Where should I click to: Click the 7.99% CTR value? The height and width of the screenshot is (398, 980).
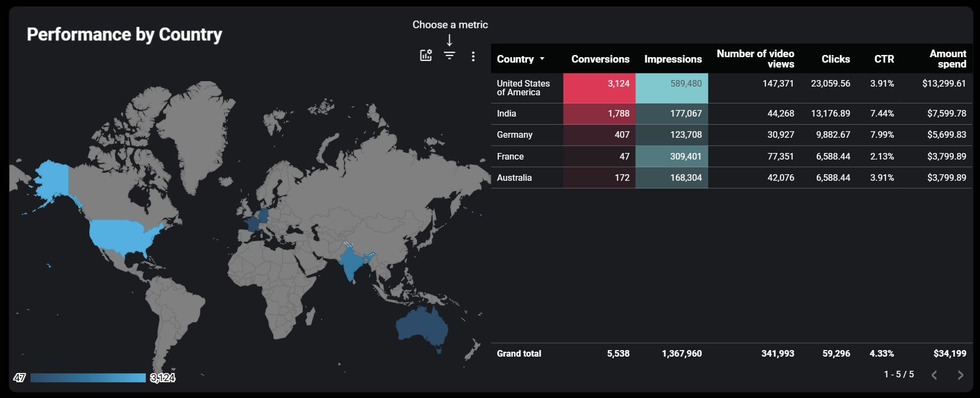(x=882, y=134)
